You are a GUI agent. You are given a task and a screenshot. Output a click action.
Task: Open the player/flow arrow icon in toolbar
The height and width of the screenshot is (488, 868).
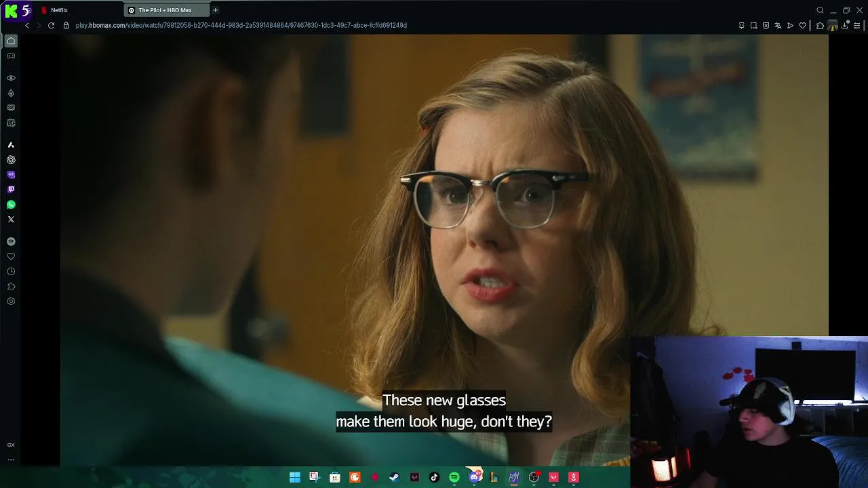pos(790,26)
